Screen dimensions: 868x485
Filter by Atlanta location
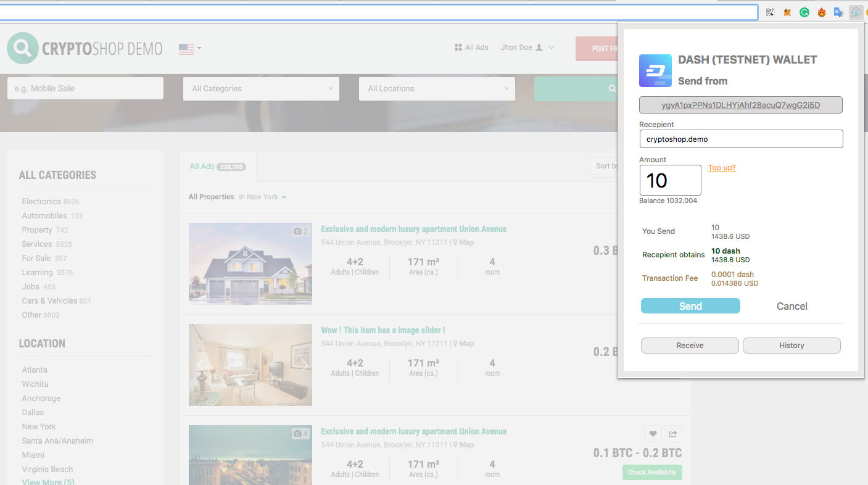click(x=35, y=370)
